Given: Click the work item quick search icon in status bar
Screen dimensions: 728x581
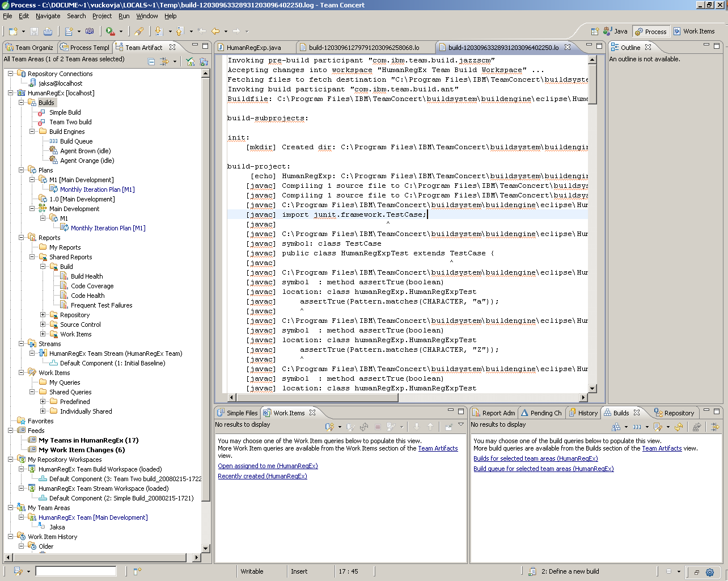Looking at the screenshot, I should coord(18,571).
